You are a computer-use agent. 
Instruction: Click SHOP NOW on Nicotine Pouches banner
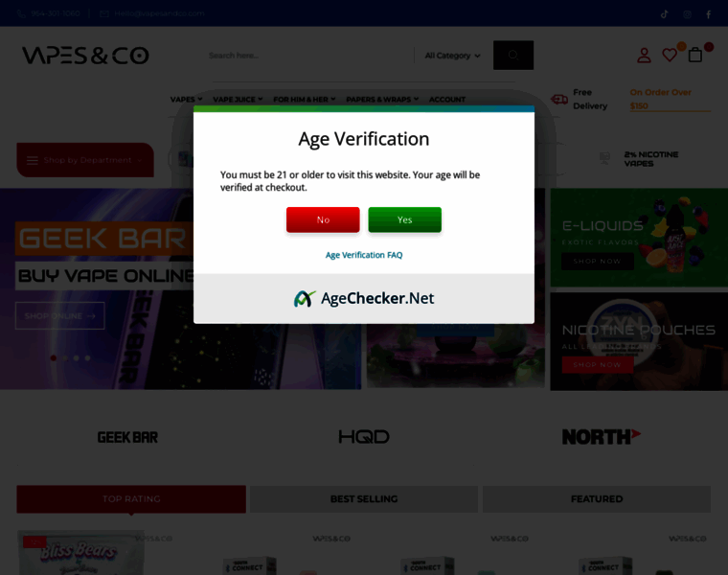tap(597, 364)
